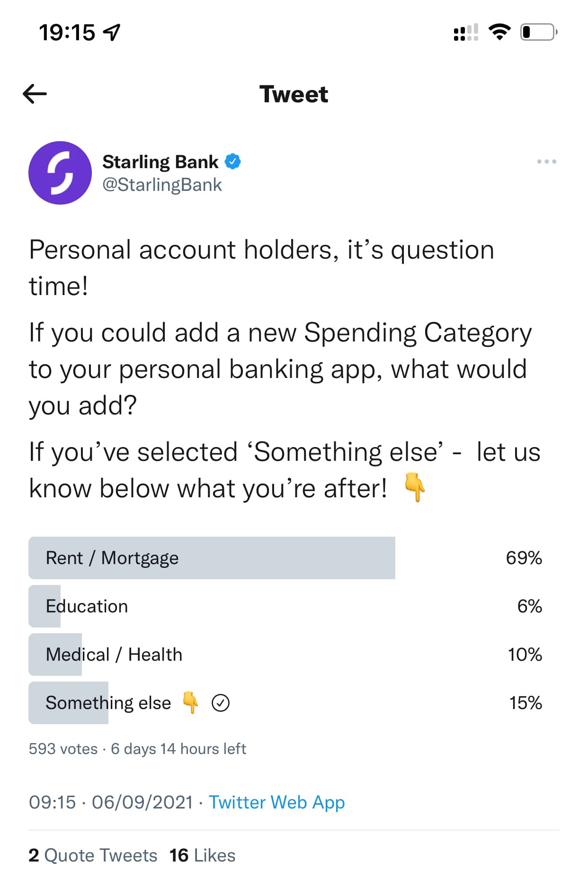This screenshot has width=588, height=871.
Task: Tap the location arrow beside the clock
Action: 112,33
